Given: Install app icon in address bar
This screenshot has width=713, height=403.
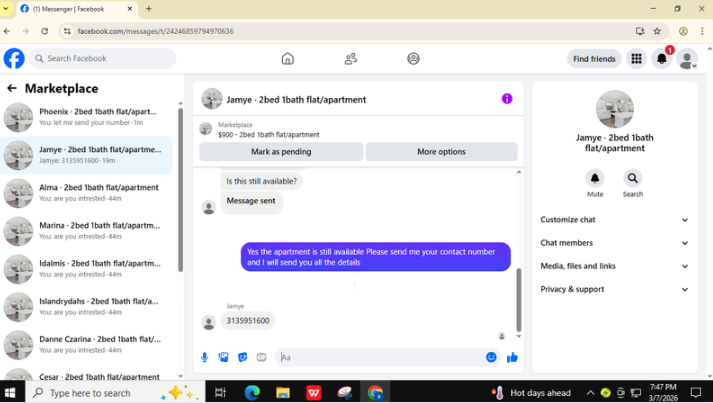Looking at the screenshot, I should tap(640, 31).
